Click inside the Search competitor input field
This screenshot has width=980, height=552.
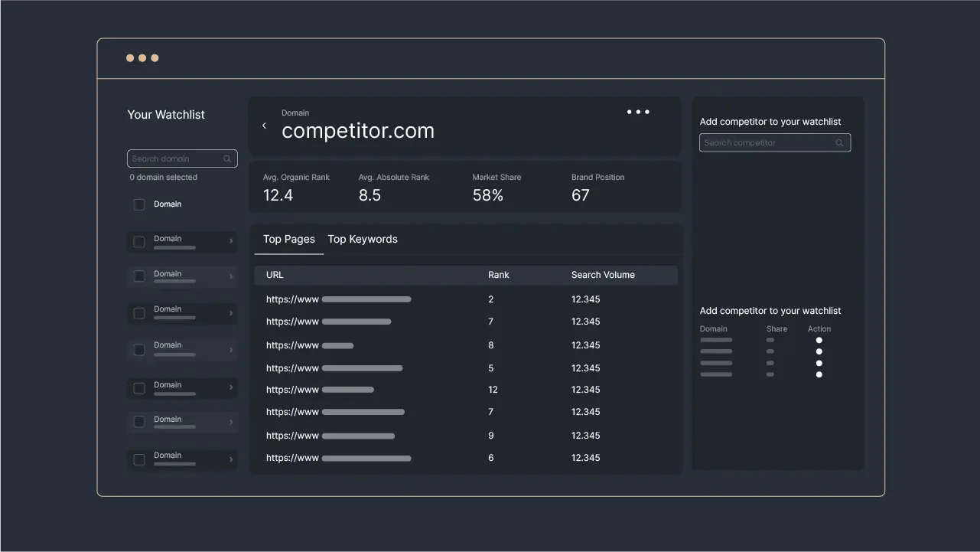[765, 142]
